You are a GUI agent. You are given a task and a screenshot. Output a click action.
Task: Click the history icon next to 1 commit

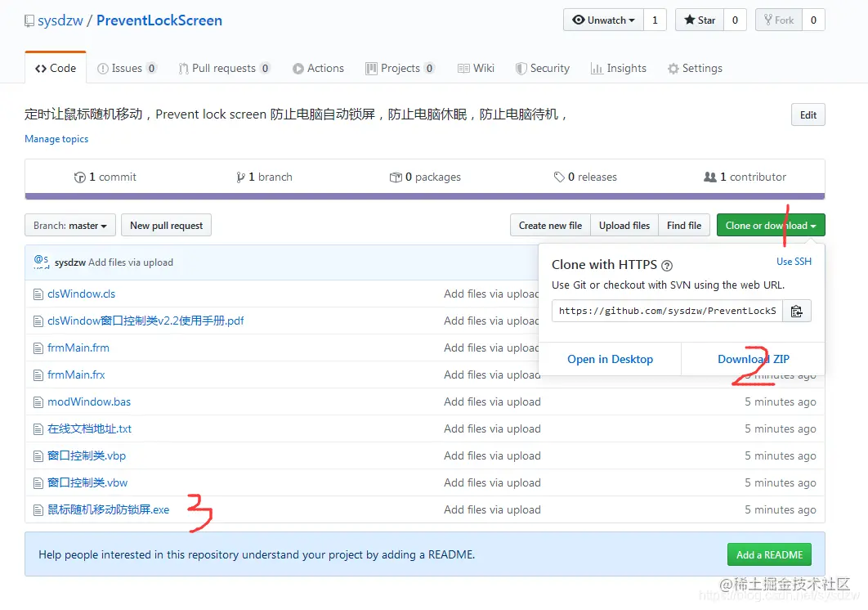tap(80, 177)
